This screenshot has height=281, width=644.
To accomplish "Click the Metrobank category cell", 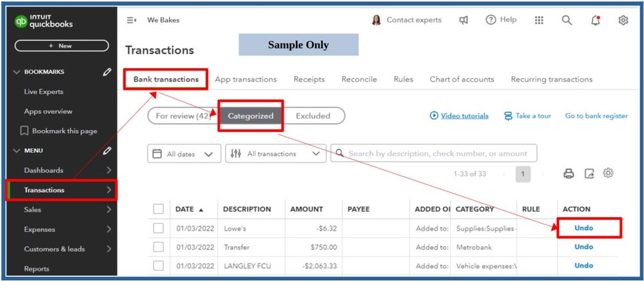I will 474,247.
